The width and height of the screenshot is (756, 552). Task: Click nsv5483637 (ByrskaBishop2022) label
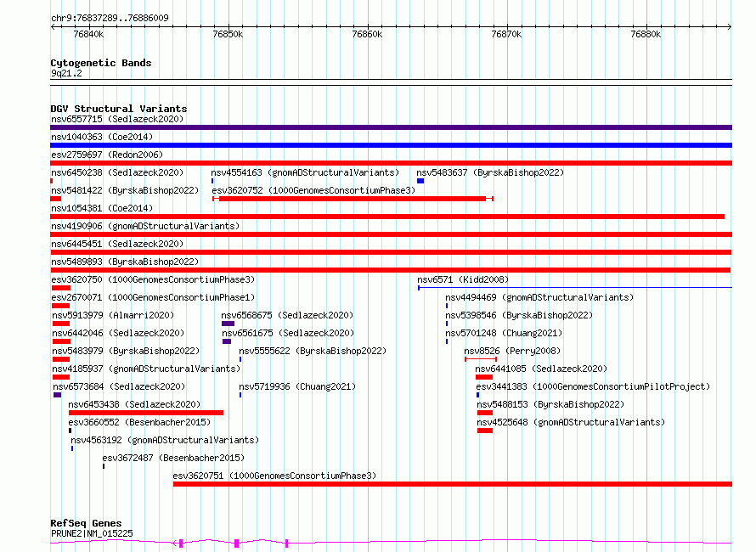point(490,172)
